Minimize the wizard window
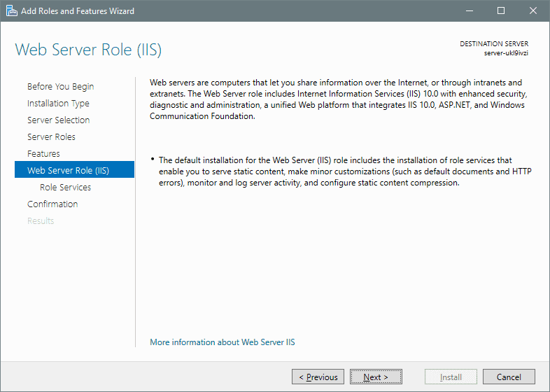550x392 pixels. click(470, 11)
